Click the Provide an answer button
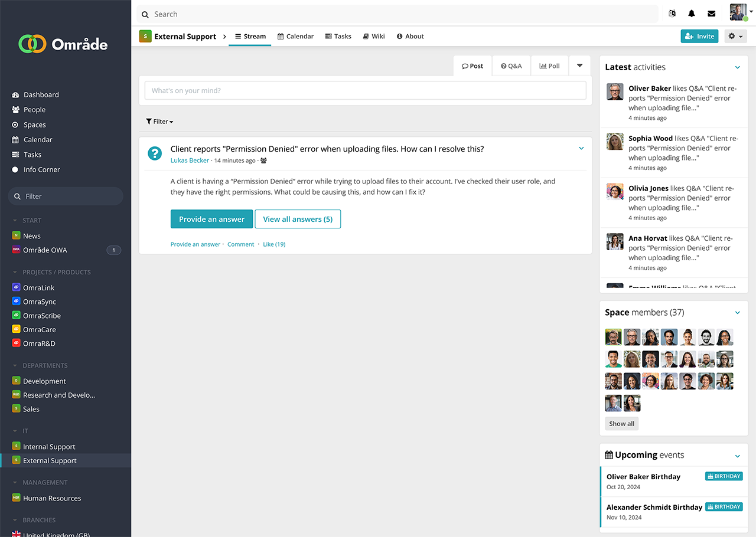The height and width of the screenshot is (537, 756). (211, 219)
